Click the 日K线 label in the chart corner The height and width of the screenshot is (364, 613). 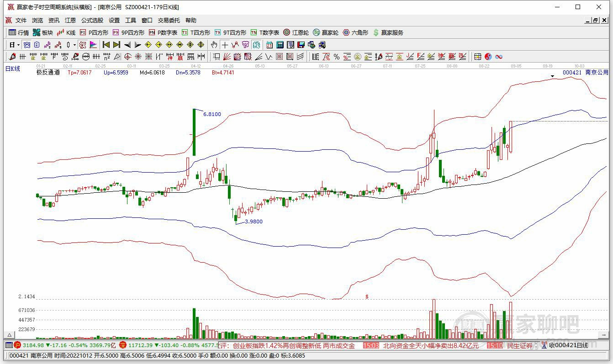click(13, 69)
